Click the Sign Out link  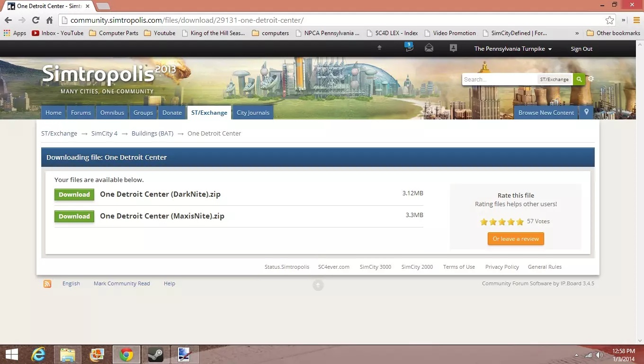pos(581,49)
